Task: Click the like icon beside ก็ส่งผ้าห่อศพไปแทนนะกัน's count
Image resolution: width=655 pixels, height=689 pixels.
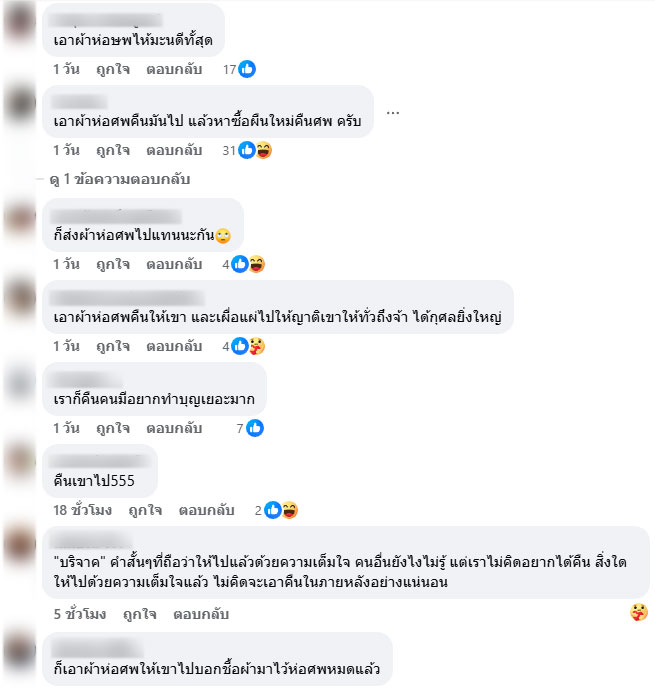Action: pyautogui.click(x=240, y=264)
